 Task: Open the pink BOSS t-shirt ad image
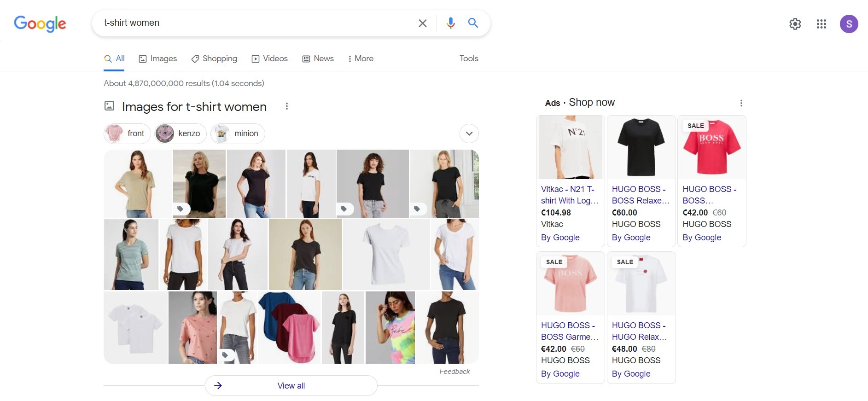click(571, 284)
